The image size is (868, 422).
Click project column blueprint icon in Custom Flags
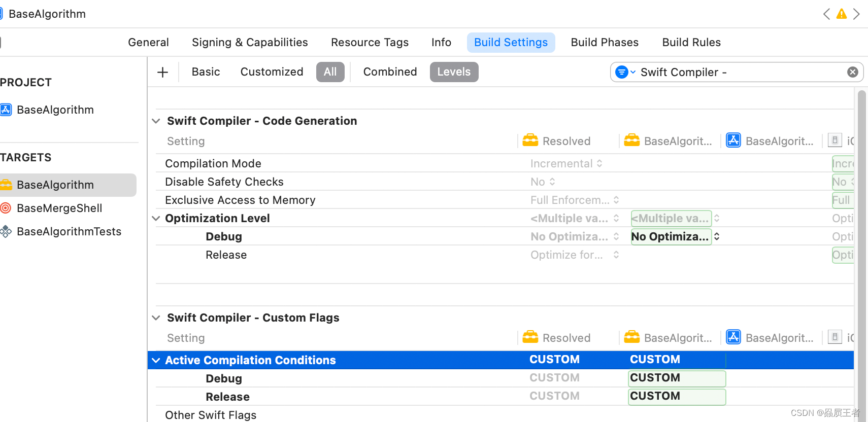[733, 337]
